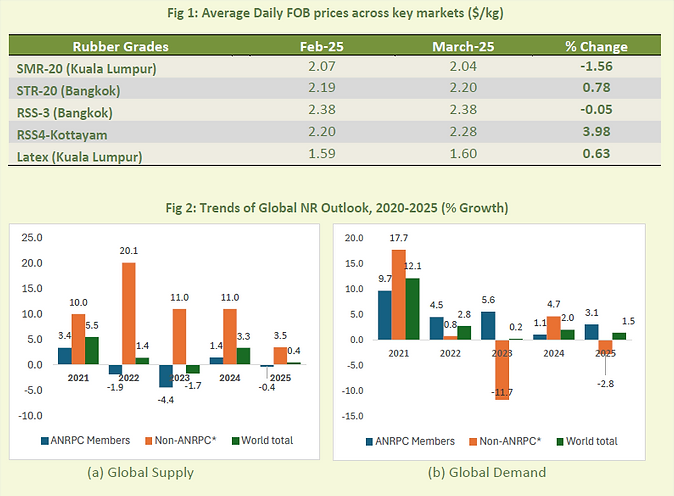Click the (a) Global Supply caption
The width and height of the screenshot is (674, 496).
141,472
